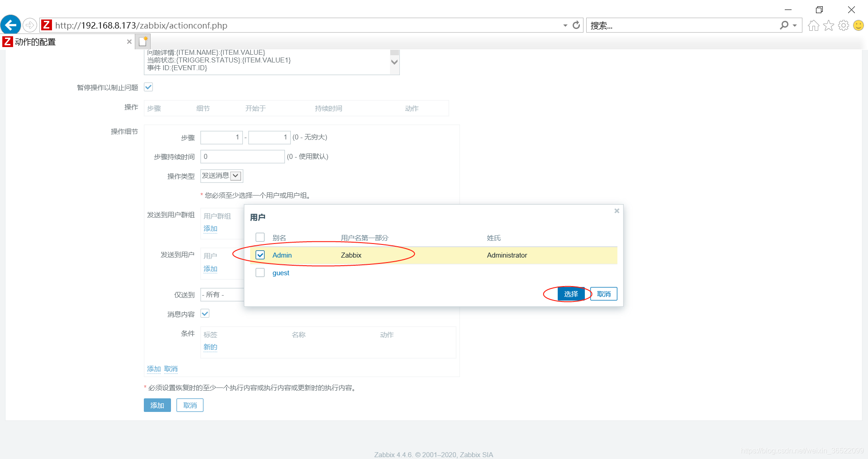Click the Admin user link

point(282,255)
